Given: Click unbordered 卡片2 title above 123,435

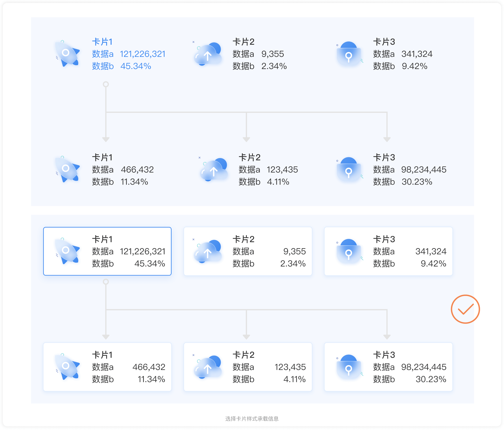Looking at the screenshot, I should pos(249,157).
